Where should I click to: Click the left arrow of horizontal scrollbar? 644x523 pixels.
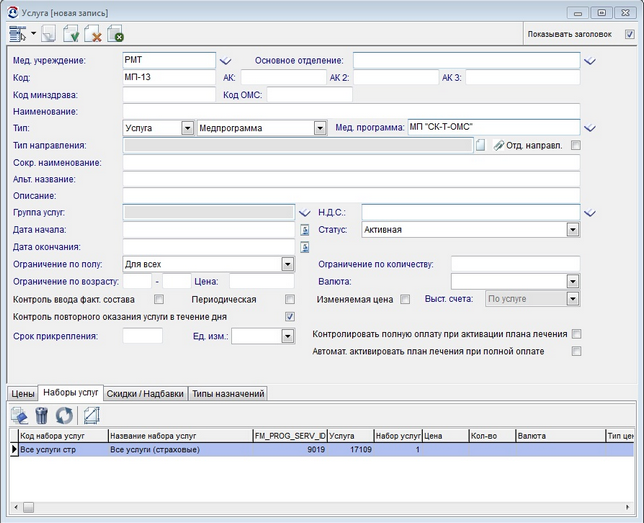pyautogui.click(x=16, y=507)
